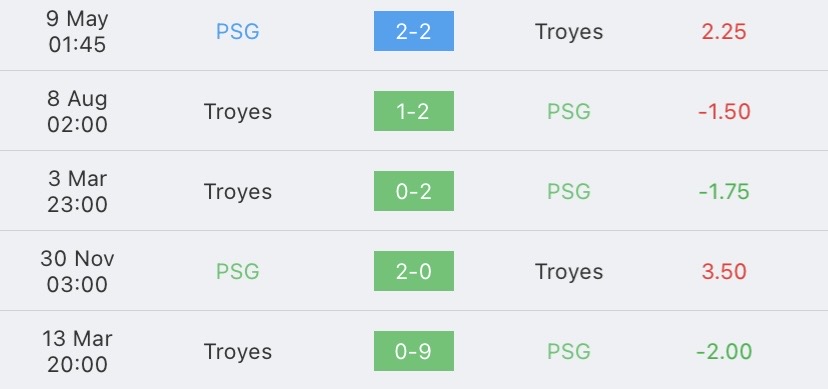Viewport: 828px width, 389px height.
Task: Select Troyes in the 8 Aug match
Action: (x=238, y=112)
